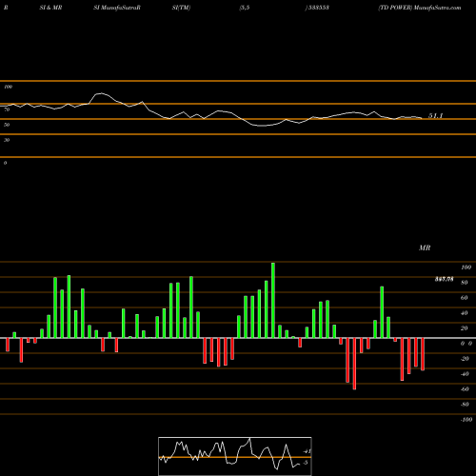This screenshot has width=476, height=476.
Task: Click the '(5,5' parameter text in header
Action: click(x=245, y=8)
